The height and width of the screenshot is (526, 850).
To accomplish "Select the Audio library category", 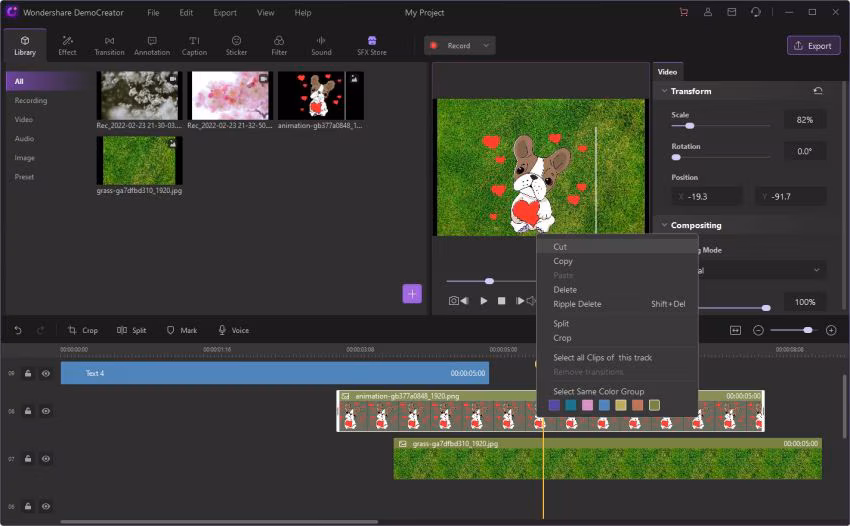I will pos(24,138).
